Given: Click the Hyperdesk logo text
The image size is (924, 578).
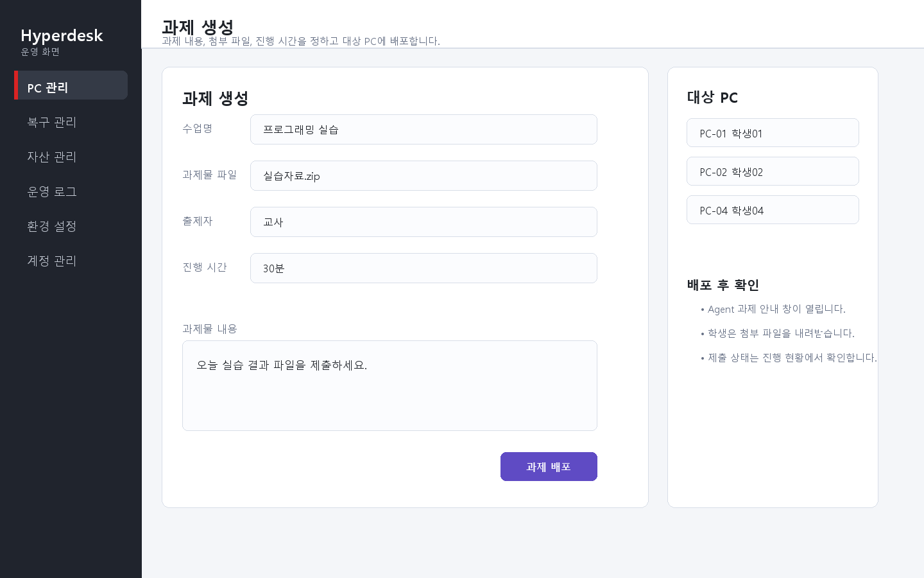Looking at the screenshot, I should (x=62, y=35).
